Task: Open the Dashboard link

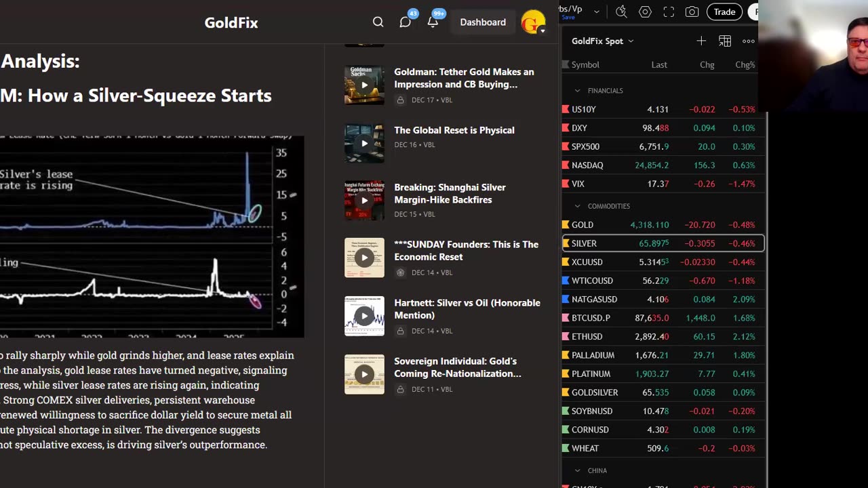Action: (x=483, y=22)
